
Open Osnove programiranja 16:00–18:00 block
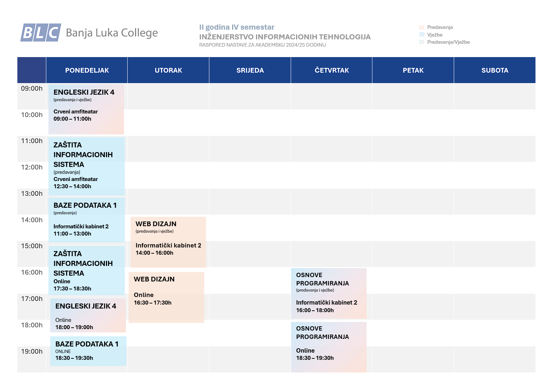pyautogui.click(x=329, y=293)
